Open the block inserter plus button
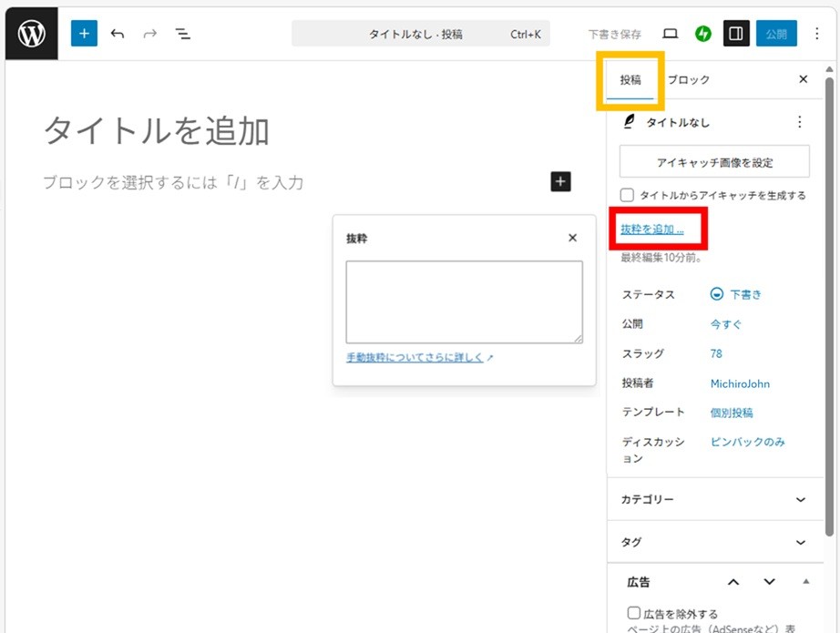 point(84,34)
